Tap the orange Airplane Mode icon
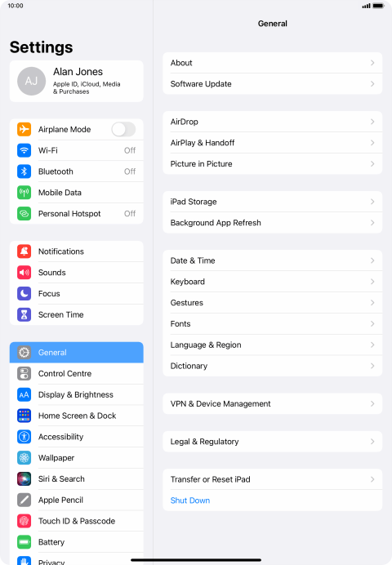Screen dimensions: 392x565 coord(24,129)
